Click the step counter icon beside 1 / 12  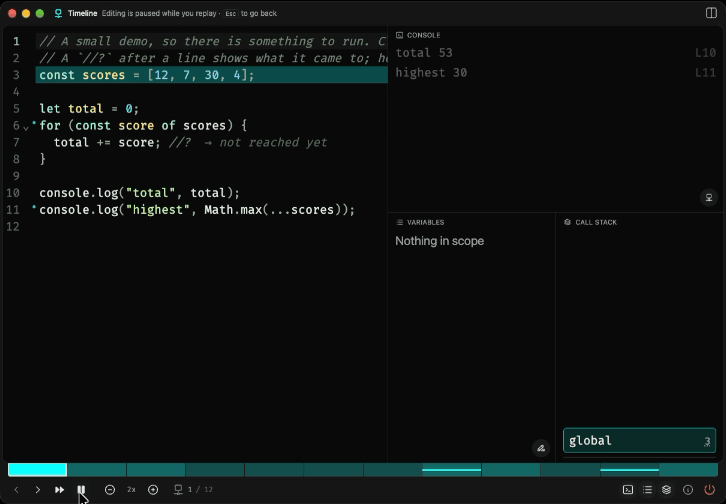coord(178,490)
